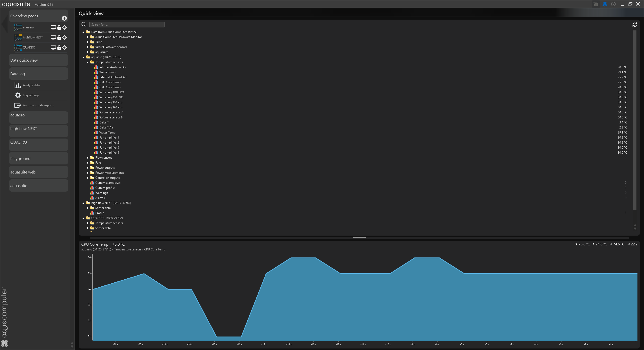Viewport: 644px width, 350px height.
Task: Click the info icon in title bar
Action: (x=613, y=4)
